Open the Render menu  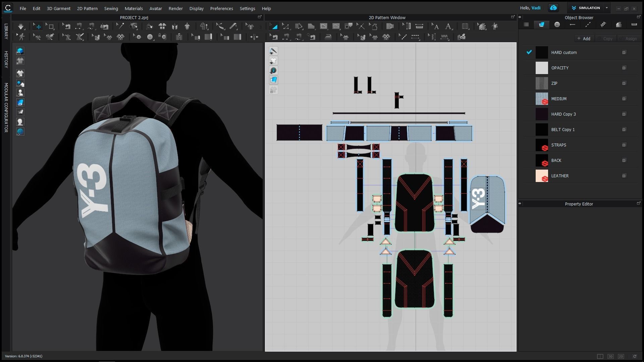[175, 8]
